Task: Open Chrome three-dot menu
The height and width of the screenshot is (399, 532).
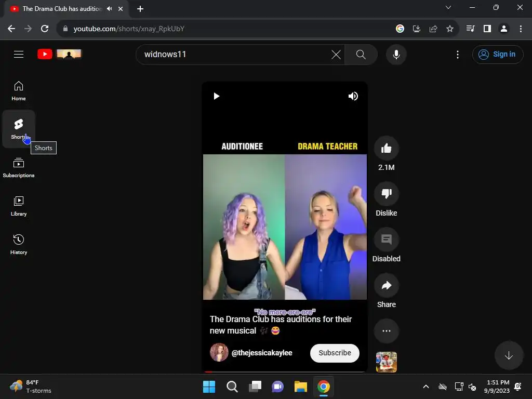Action: [x=521, y=29]
